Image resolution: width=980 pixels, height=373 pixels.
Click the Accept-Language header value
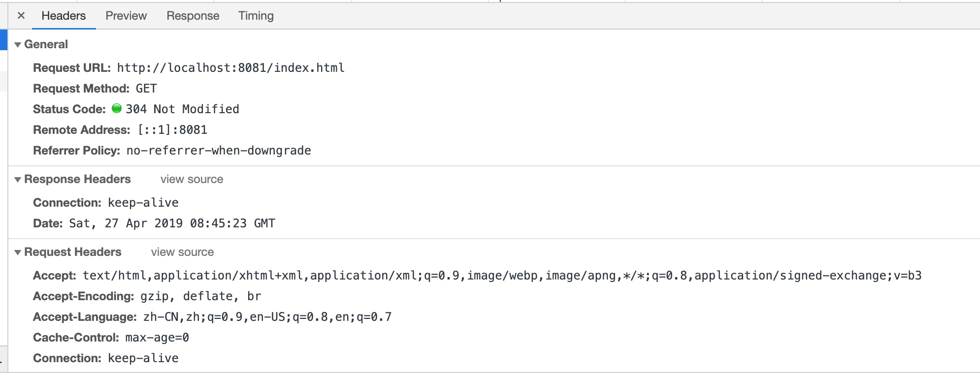(x=267, y=317)
